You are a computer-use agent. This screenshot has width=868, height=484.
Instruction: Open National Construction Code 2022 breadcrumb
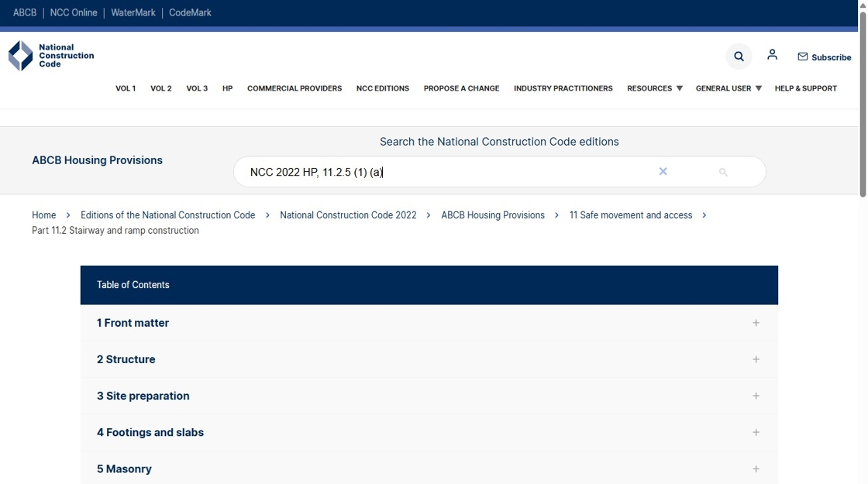point(348,215)
